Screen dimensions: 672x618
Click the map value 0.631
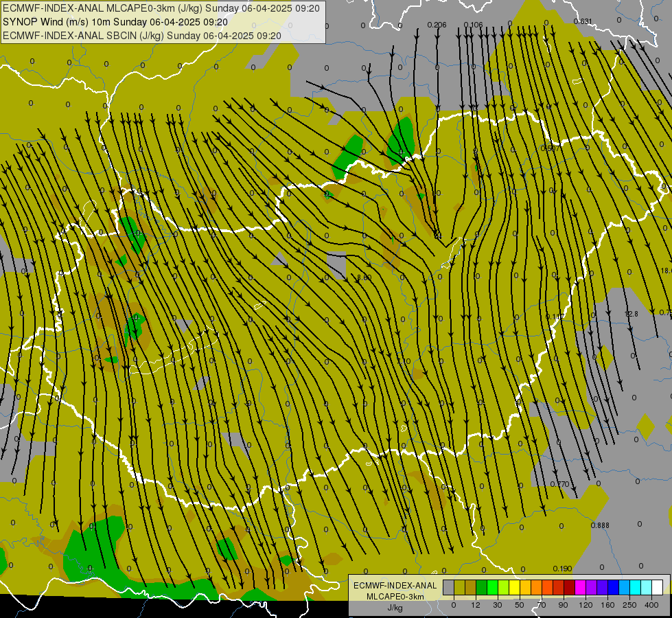pyautogui.click(x=583, y=21)
